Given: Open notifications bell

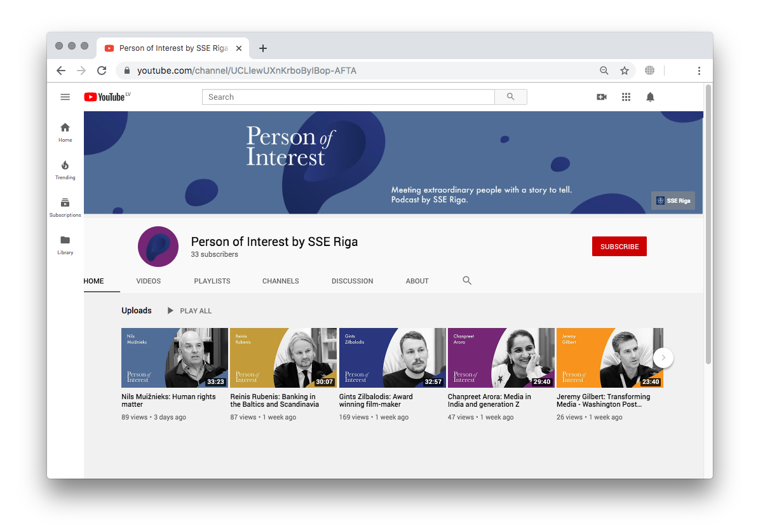Looking at the screenshot, I should click(650, 97).
